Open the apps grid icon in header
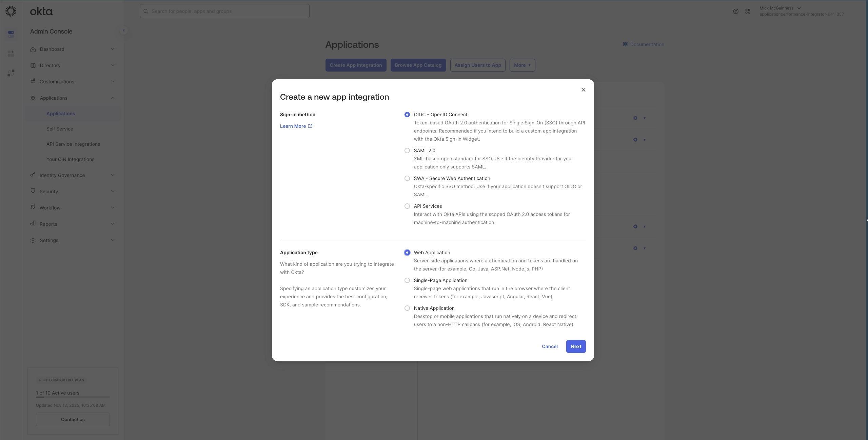 pyautogui.click(x=748, y=11)
